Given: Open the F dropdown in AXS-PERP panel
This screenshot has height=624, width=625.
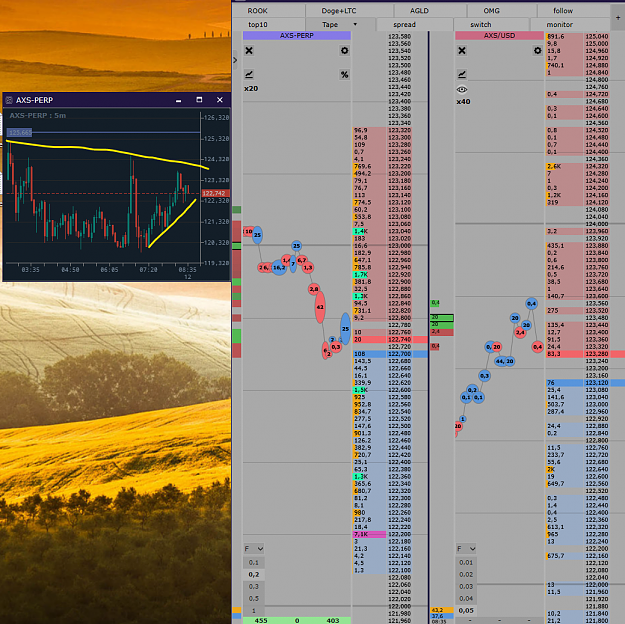Looking at the screenshot, I should [x=254, y=549].
